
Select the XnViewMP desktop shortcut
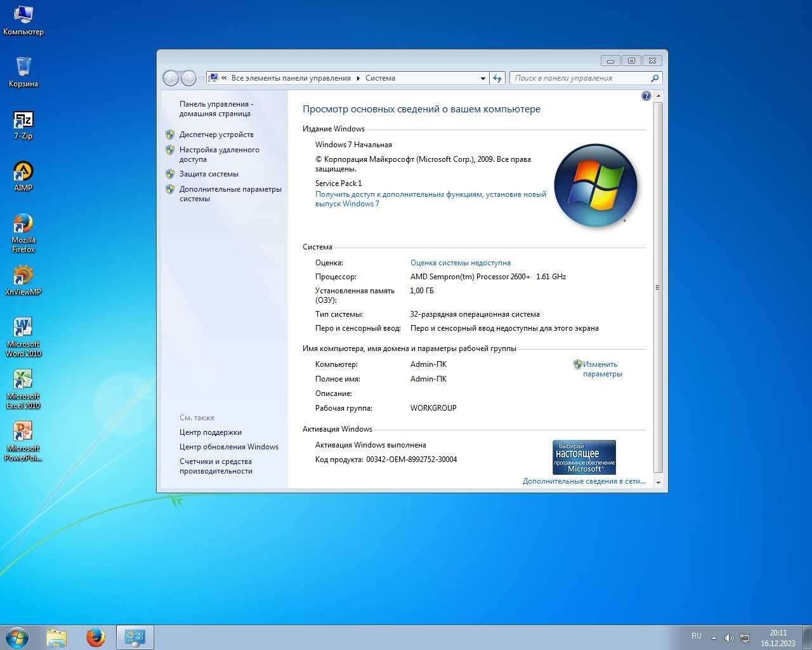[x=23, y=281]
